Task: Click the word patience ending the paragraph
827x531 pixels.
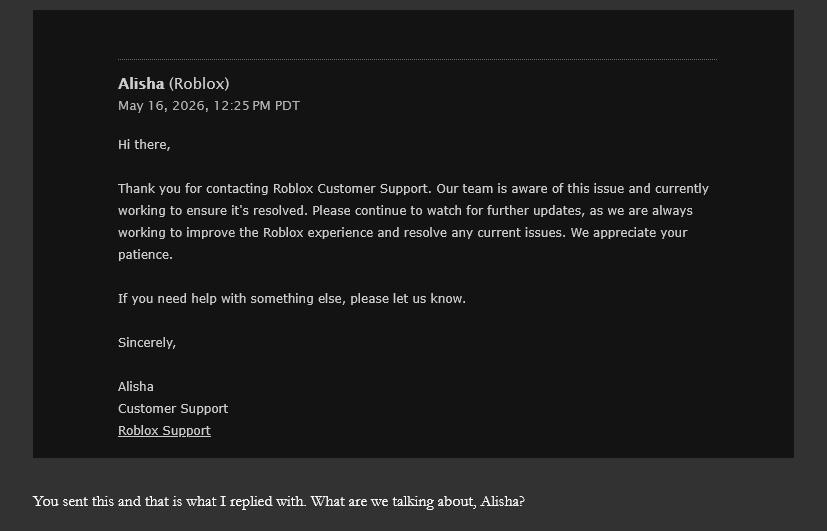Action: coord(145,255)
